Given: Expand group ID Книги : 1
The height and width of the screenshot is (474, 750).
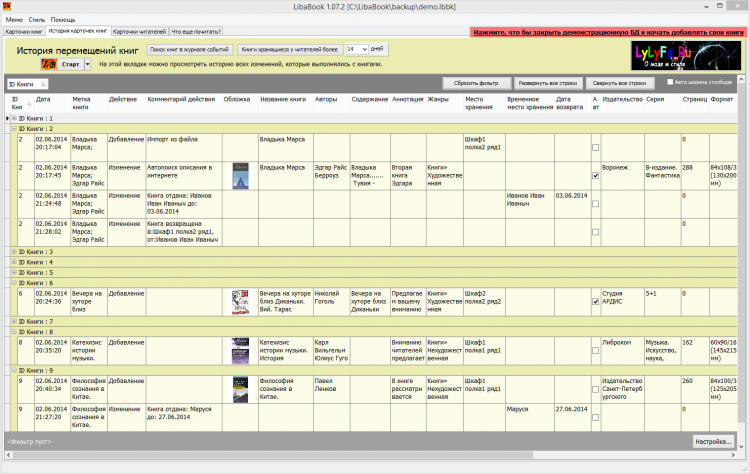Looking at the screenshot, I should pyautogui.click(x=14, y=118).
